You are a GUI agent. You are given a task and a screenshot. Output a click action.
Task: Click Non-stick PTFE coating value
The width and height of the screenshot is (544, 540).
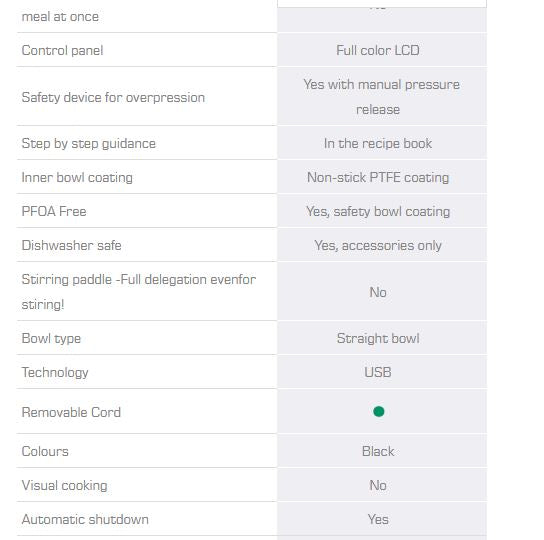pyautogui.click(x=378, y=178)
